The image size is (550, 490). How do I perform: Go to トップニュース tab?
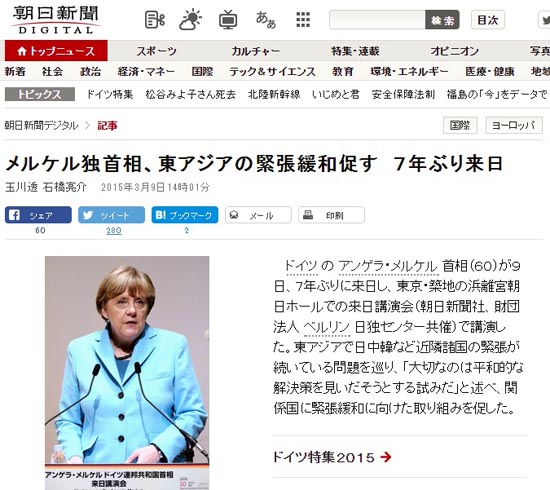pos(56,51)
